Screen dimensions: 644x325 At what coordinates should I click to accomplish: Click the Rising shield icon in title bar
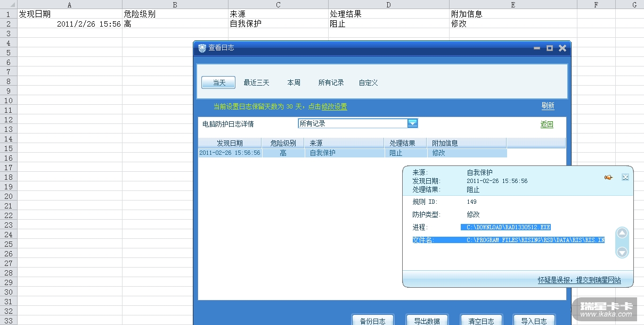click(x=202, y=48)
